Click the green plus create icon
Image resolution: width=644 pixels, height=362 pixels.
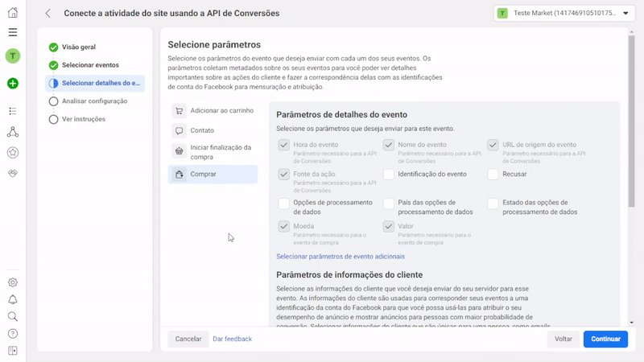pyautogui.click(x=12, y=84)
